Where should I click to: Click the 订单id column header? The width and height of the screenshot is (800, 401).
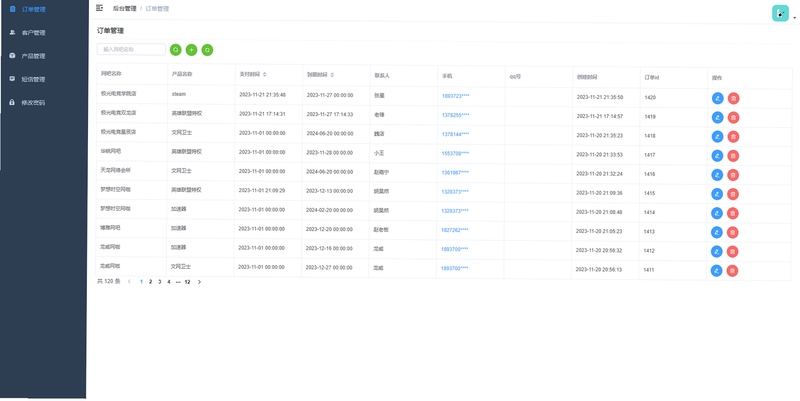pyautogui.click(x=652, y=78)
